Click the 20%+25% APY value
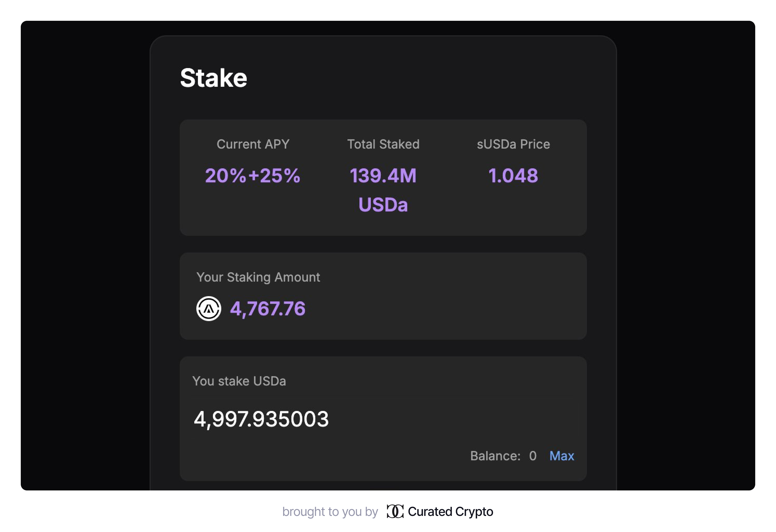 tap(253, 176)
